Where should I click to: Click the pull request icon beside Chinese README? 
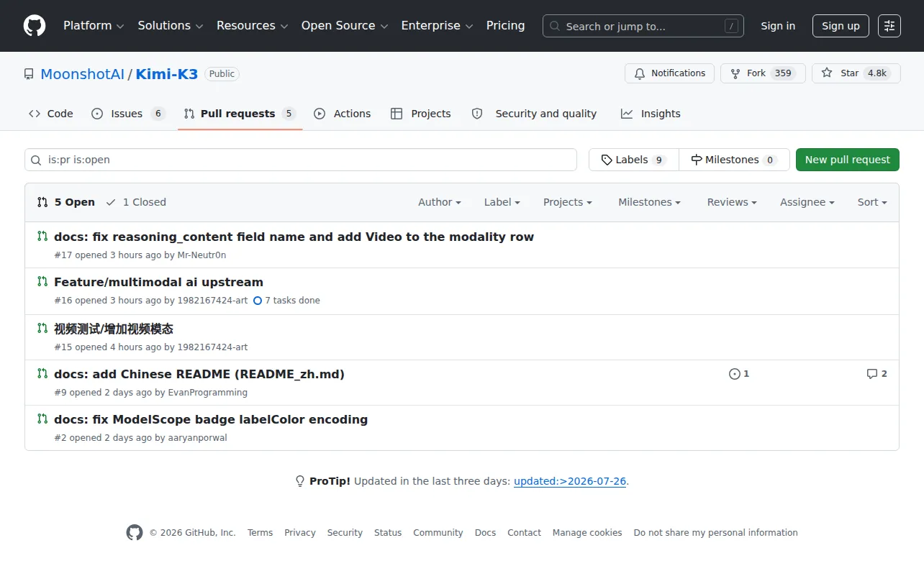tap(42, 374)
